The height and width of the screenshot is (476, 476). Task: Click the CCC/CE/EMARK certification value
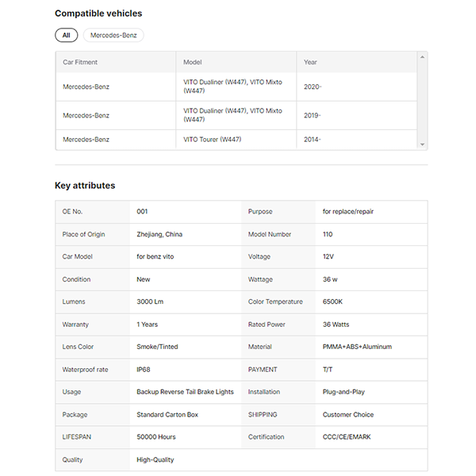coord(347,437)
